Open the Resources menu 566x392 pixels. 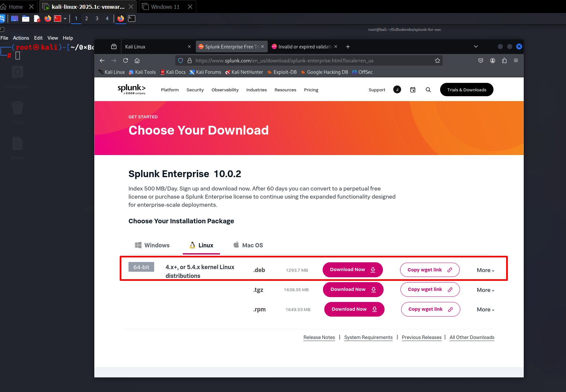pos(285,90)
